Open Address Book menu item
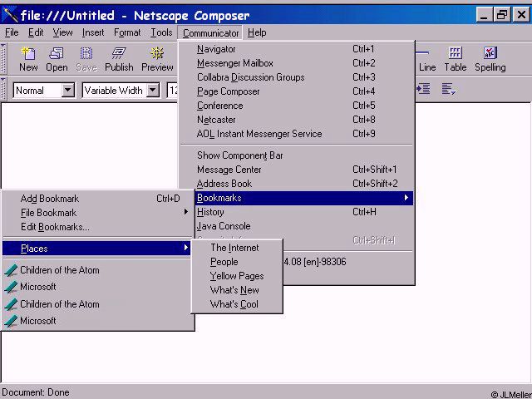The width and height of the screenshot is (532, 399). point(296,184)
